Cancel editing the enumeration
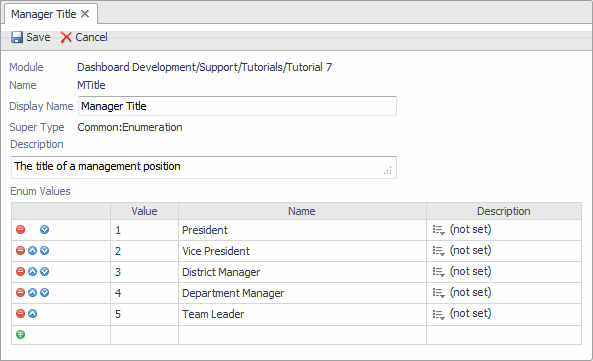Screen dimensions: 593x361 coord(84,37)
